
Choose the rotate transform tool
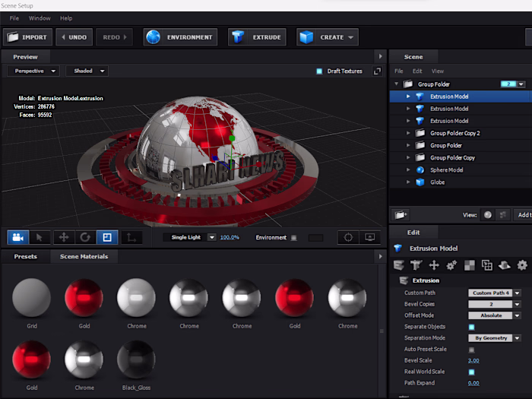click(85, 237)
